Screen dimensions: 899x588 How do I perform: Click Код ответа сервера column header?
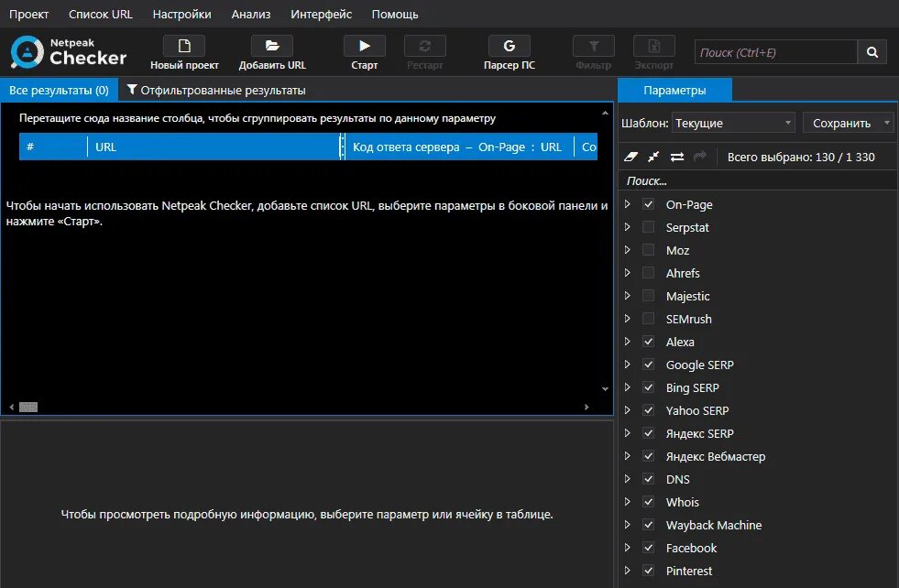pyautogui.click(x=459, y=147)
